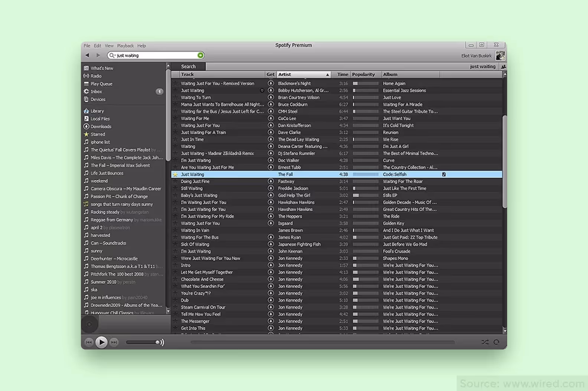Open Library in sidebar
The height and width of the screenshot is (391, 588).
tap(97, 111)
